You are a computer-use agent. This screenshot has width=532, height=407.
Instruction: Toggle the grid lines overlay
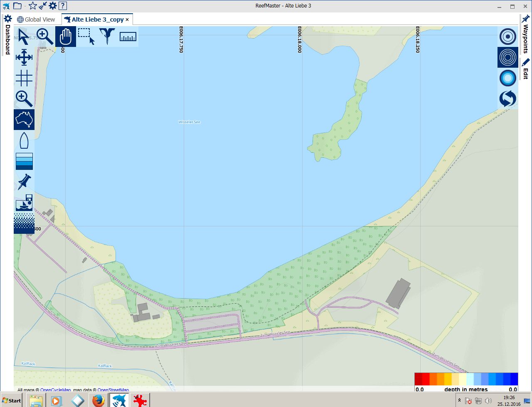point(24,78)
